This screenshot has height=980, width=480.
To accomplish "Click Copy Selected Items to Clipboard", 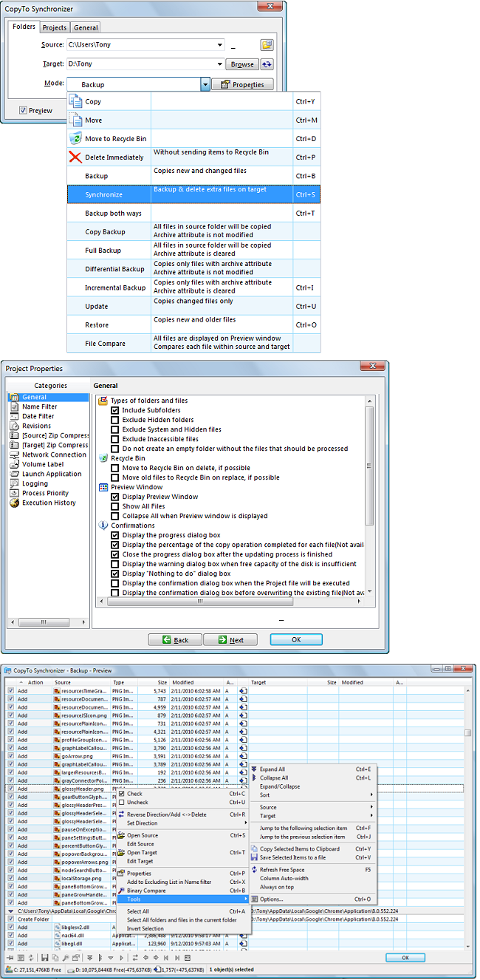I will (x=314, y=849).
